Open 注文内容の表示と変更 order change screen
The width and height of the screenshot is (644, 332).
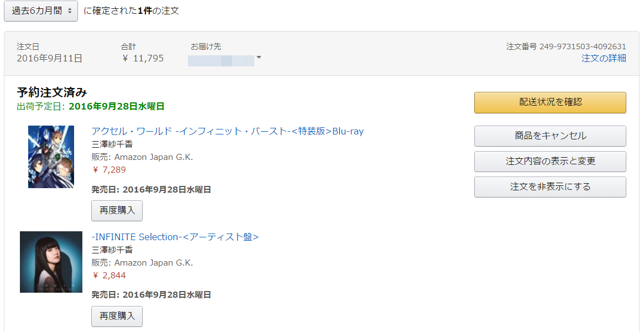[x=549, y=162]
